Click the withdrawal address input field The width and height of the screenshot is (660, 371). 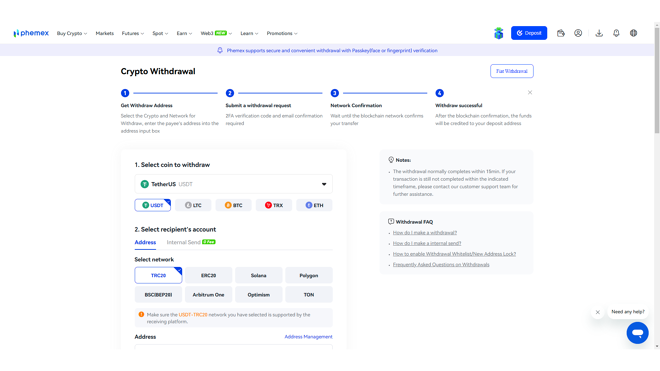(234, 347)
